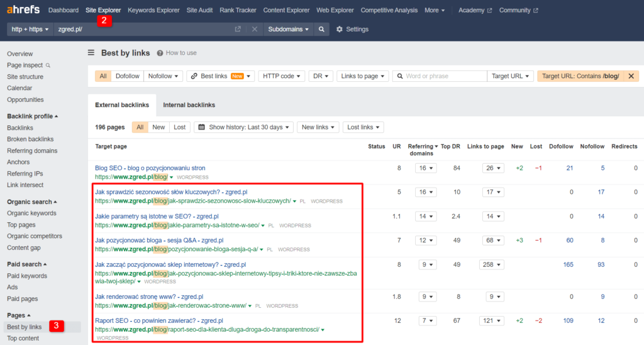Select the Dofollow link filter
Image resolution: width=644 pixels, height=345 pixels.
tap(128, 76)
